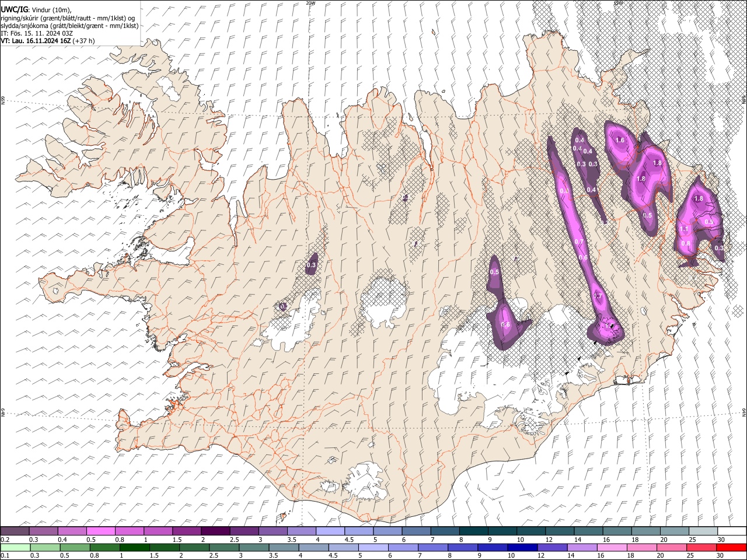Select the 0.3 swatch in the green rain scale
This screenshot has width=747, height=560.
tap(45, 547)
